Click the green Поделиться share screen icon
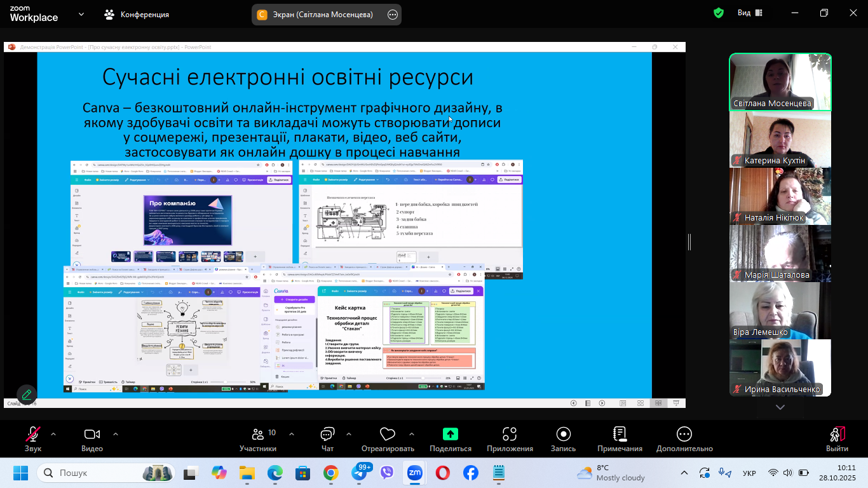The height and width of the screenshot is (488, 868). tap(450, 435)
